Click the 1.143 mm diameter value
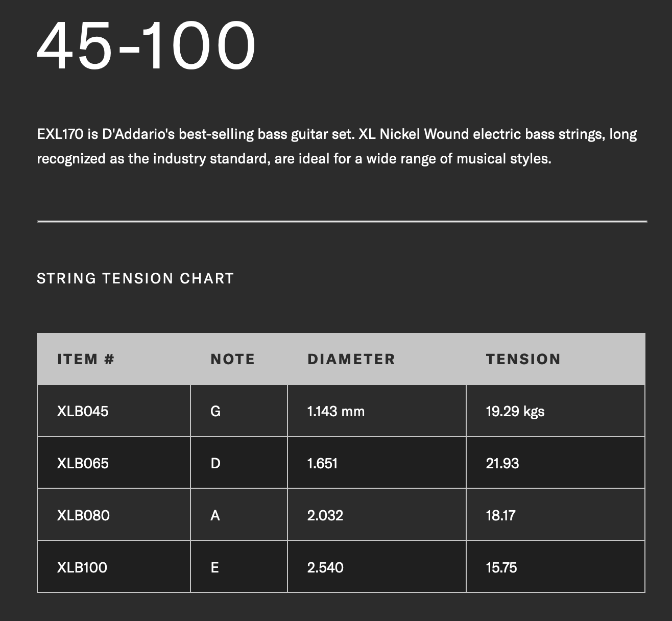The image size is (672, 621). point(336,411)
